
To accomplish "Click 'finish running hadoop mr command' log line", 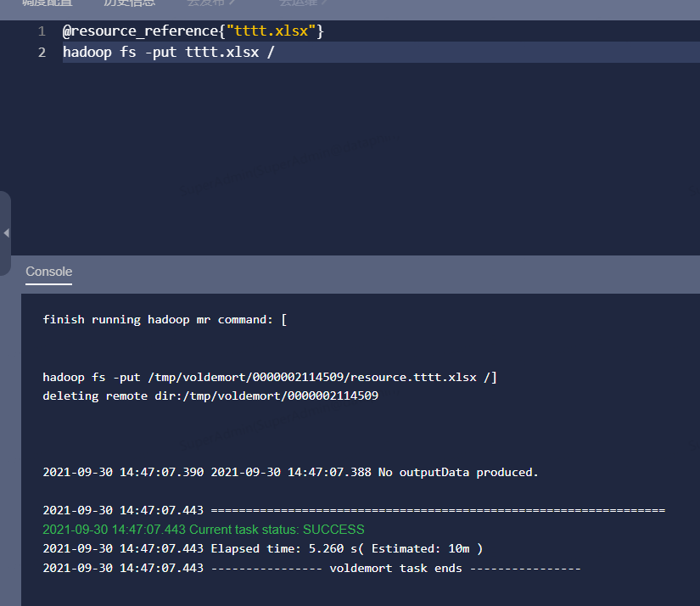I will 165,320.
